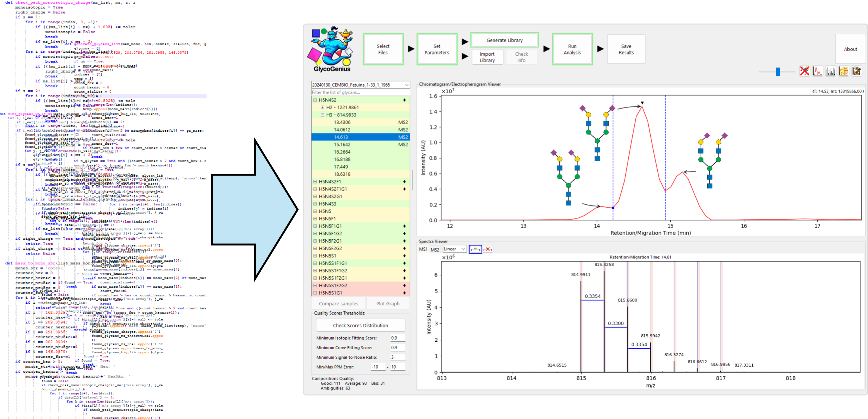
Task: Click the Run Analysis button
Action: (x=572, y=49)
